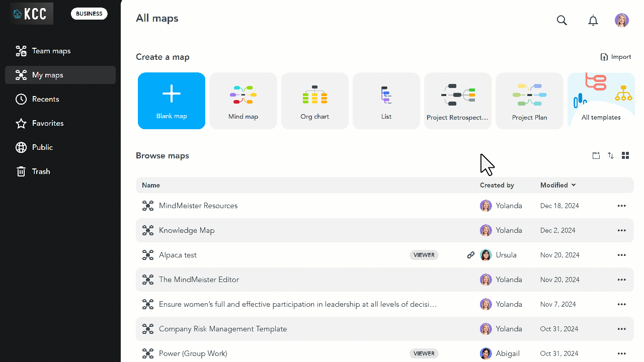This screenshot has width=644, height=362.
Task: Sort by Created by column header
Action: 497,185
